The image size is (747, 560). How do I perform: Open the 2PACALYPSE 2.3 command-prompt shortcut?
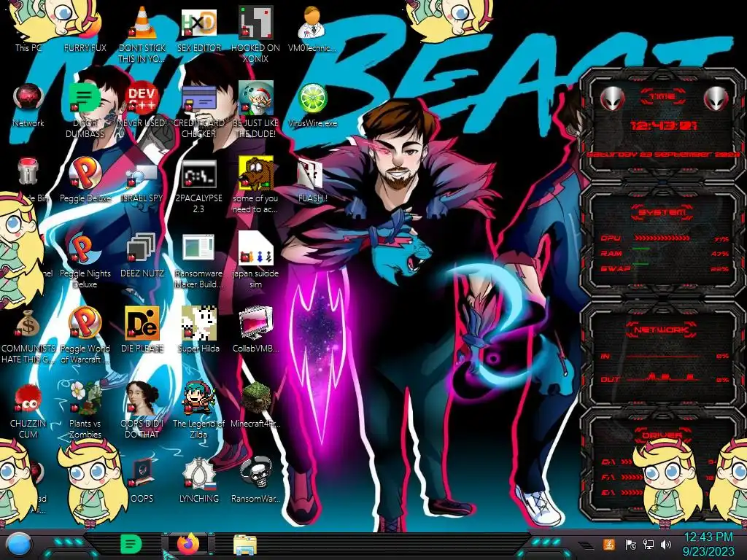[198, 186]
